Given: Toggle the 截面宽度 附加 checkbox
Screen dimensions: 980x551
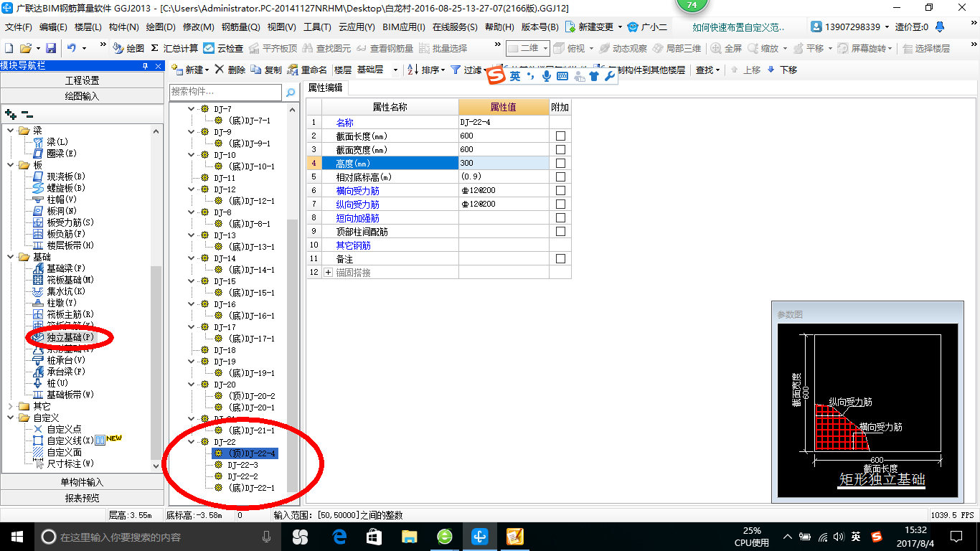Looking at the screenshot, I should pyautogui.click(x=560, y=150).
